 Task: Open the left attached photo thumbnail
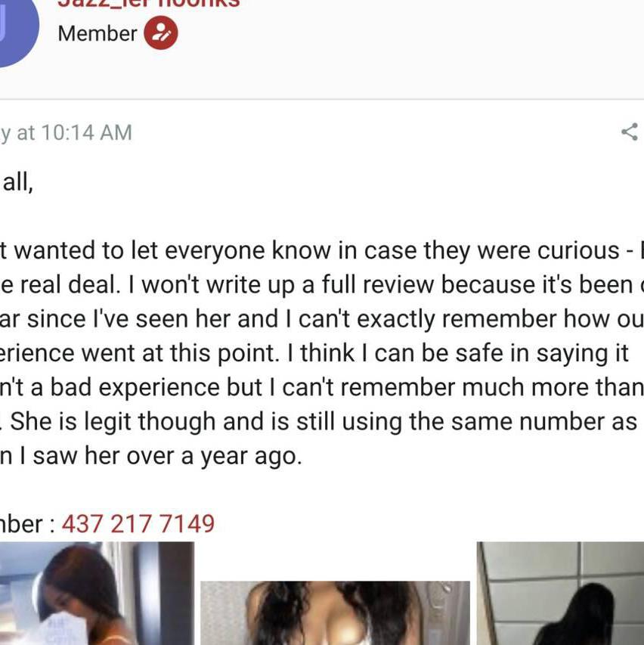pyautogui.click(x=97, y=594)
